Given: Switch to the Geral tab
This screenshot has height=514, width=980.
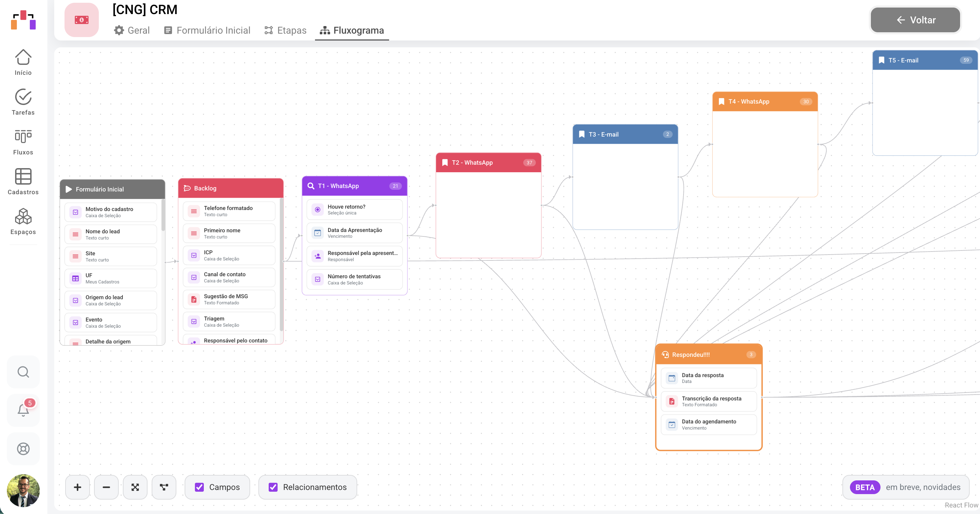Looking at the screenshot, I should pos(132,31).
